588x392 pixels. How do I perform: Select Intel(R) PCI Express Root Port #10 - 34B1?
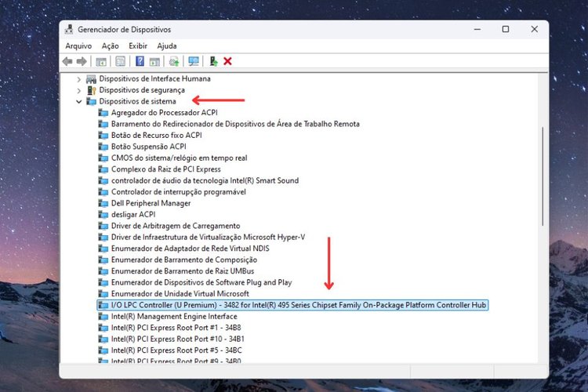pyautogui.click(x=177, y=339)
